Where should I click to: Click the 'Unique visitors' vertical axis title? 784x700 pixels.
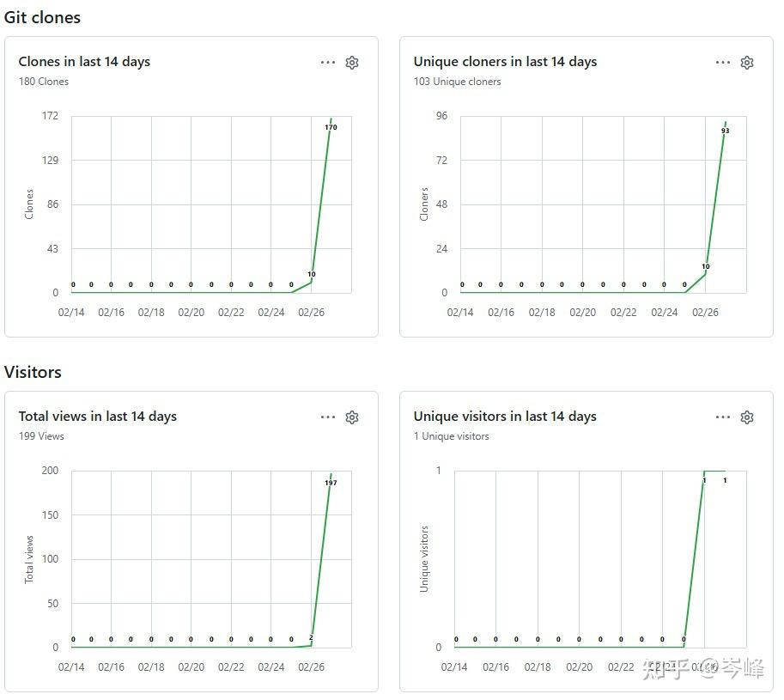click(x=424, y=559)
